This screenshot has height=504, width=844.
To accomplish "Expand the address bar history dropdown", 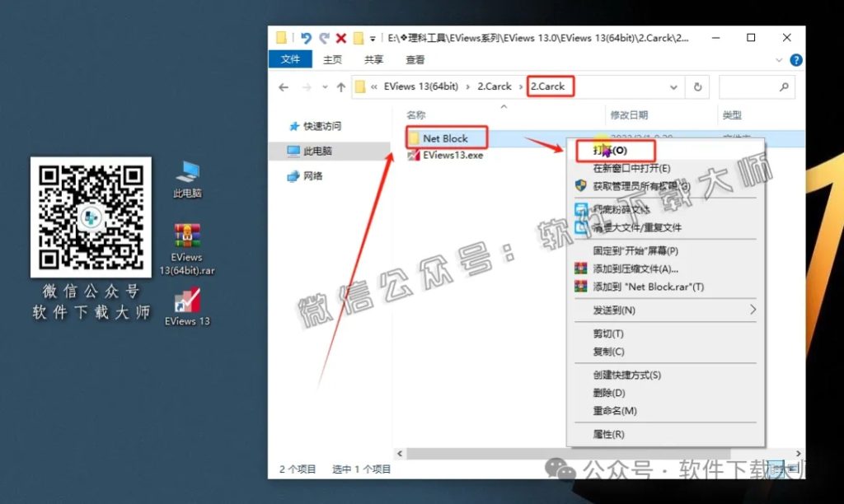I will pos(673,86).
